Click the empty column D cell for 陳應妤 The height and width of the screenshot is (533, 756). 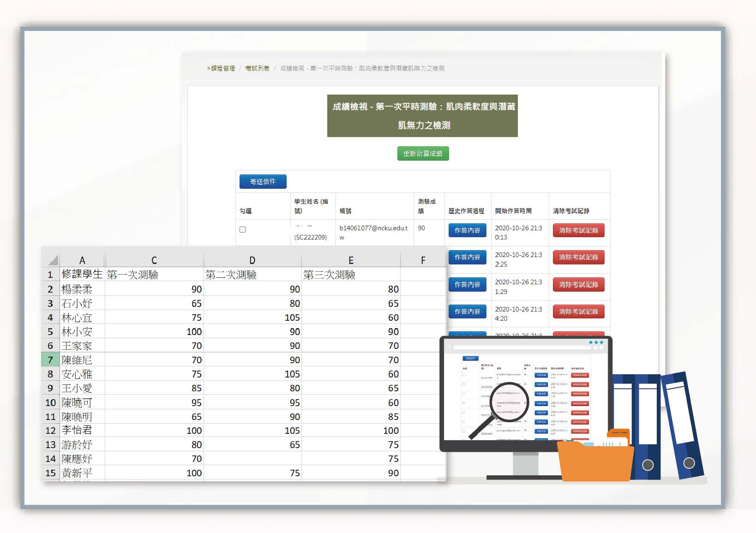pyautogui.click(x=252, y=459)
